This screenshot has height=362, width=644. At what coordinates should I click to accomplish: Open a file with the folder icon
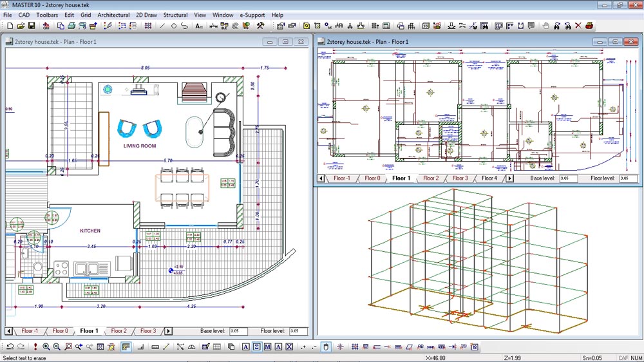pyautogui.click(x=20, y=26)
